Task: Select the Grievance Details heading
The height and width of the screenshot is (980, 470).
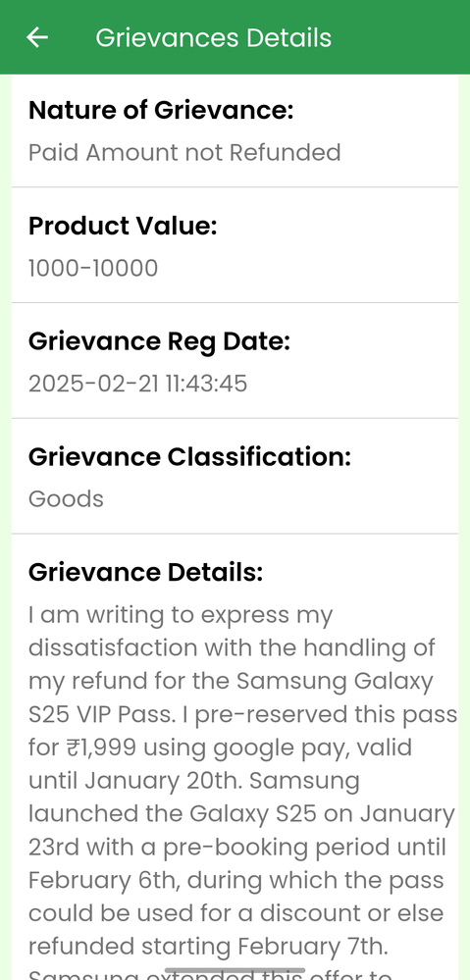Action: pyautogui.click(x=145, y=573)
